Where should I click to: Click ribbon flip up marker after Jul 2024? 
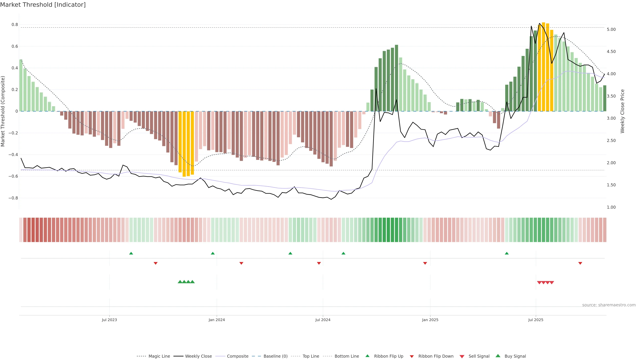point(343,253)
